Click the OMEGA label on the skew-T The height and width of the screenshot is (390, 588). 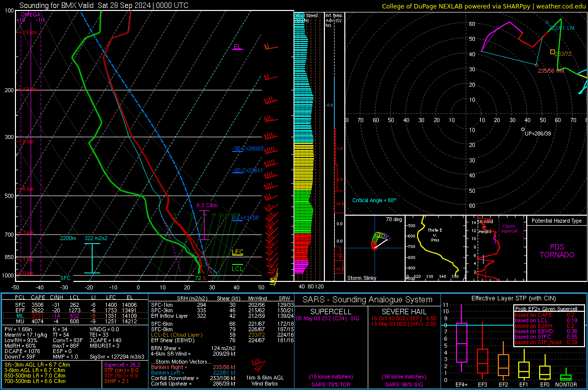[31, 14]
